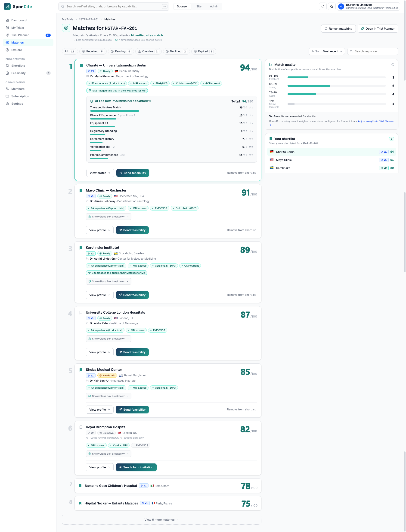
Task: Toggle bookmark on Sheba Medical Center
Action: (81, 370)
